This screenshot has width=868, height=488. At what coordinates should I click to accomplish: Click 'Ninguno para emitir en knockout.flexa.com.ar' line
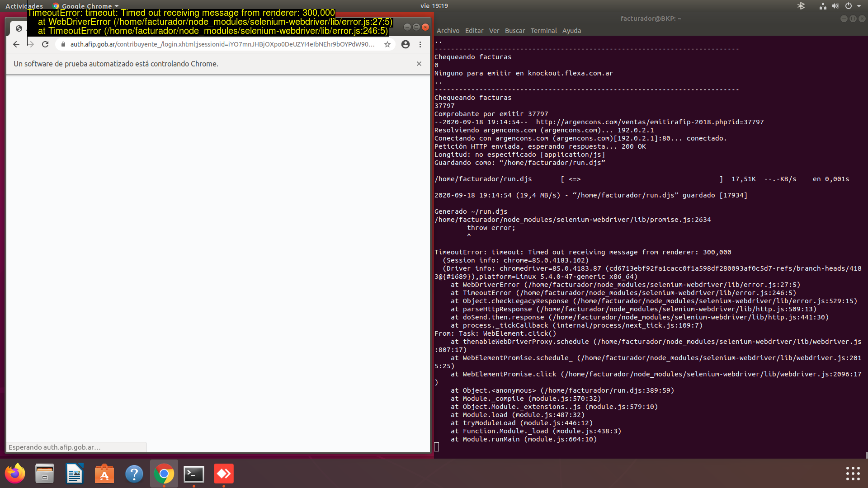pos(524,73)
